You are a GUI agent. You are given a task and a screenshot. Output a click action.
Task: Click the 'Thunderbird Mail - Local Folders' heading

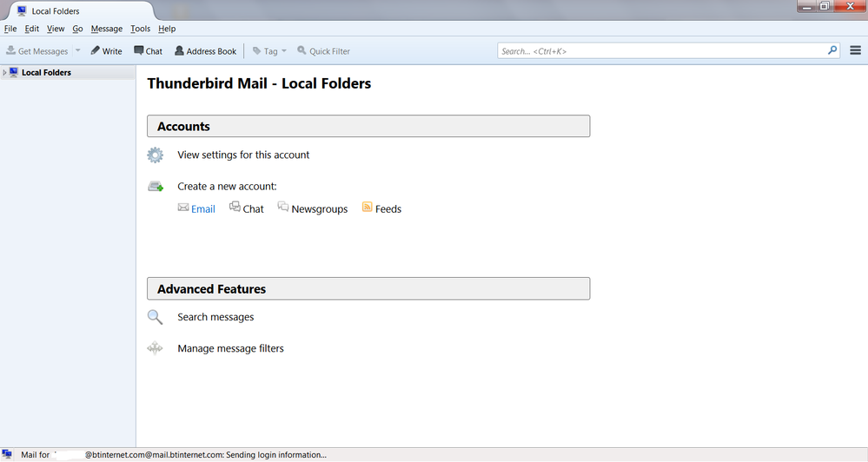click(259, 83)
